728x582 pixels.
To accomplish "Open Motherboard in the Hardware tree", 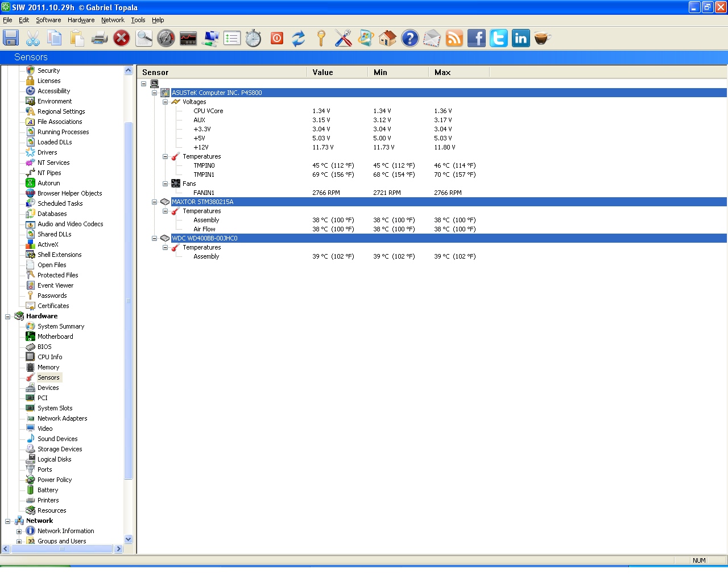I will coord(55,336).
